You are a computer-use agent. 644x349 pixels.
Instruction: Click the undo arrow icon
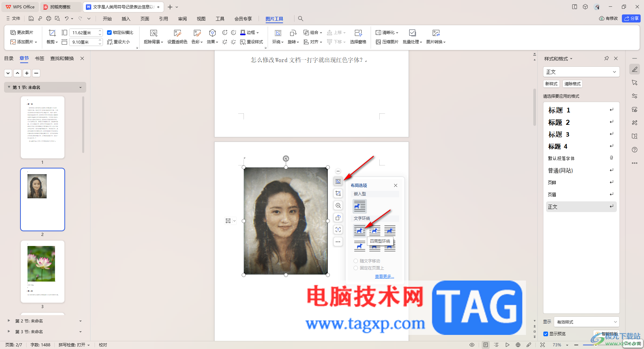(67, 19)
